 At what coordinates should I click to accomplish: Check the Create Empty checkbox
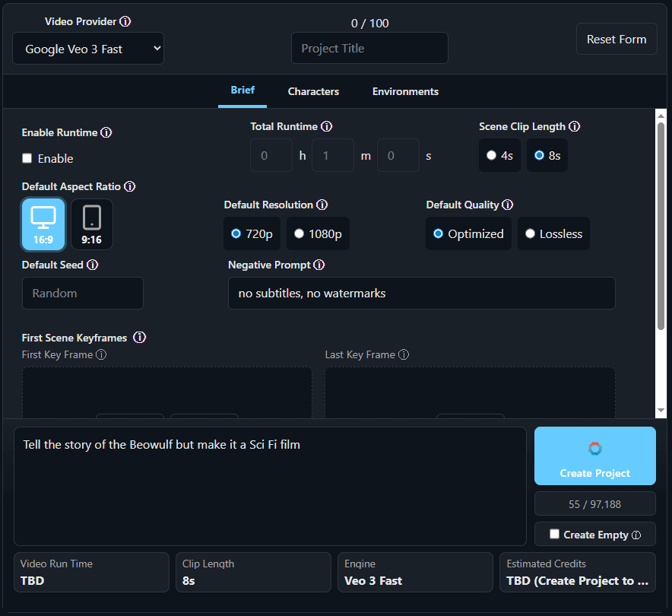pos(553,534)
